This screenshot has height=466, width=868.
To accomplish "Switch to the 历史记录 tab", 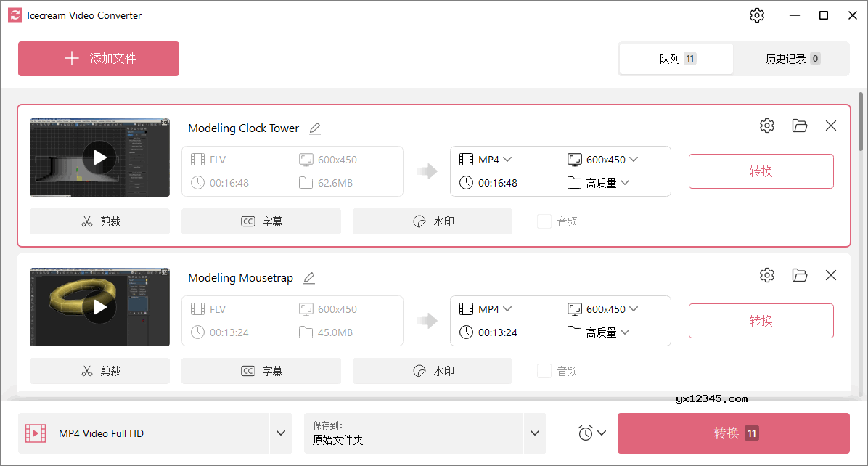I will click(792, 59).
